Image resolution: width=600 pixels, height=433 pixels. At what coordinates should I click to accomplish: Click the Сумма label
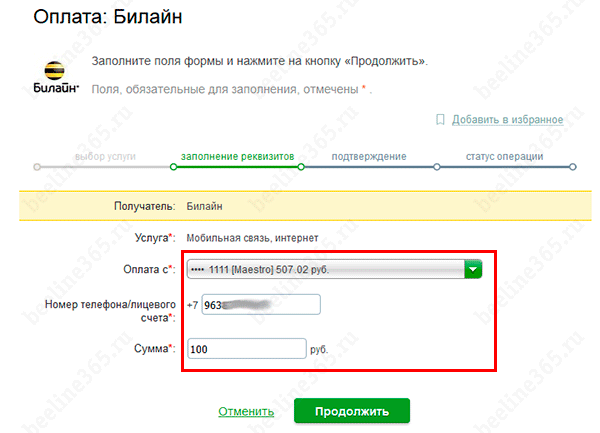pyautogui.click(x=155, y=348)
